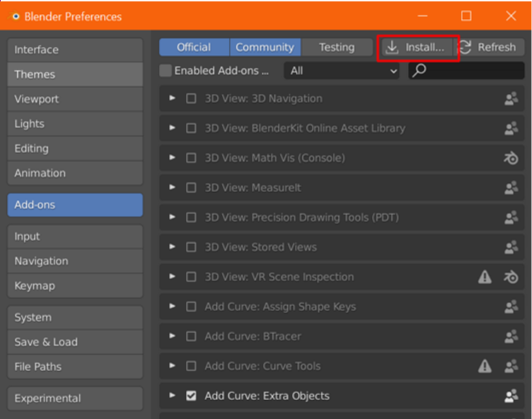Open the Animation preferences section
This screenshot has width=532, height=419.
pyautogui.click(x=75, y=173)
